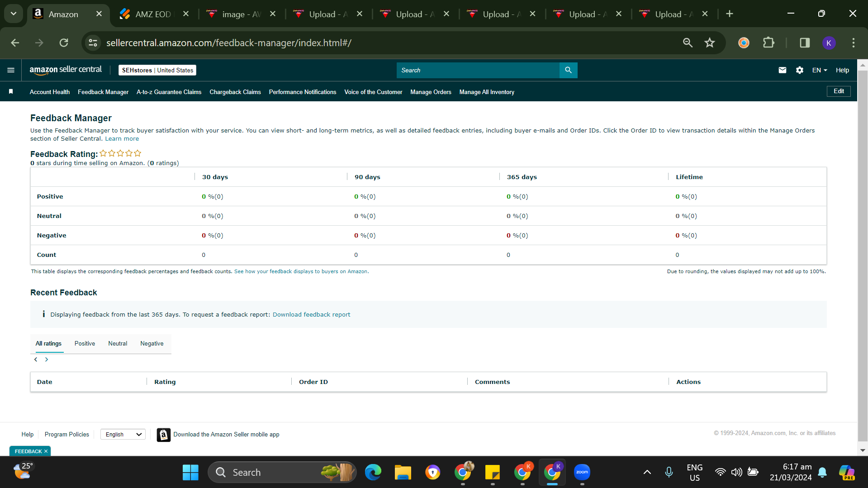
Task: Open a new browser tab
Action: click(729, 14)
